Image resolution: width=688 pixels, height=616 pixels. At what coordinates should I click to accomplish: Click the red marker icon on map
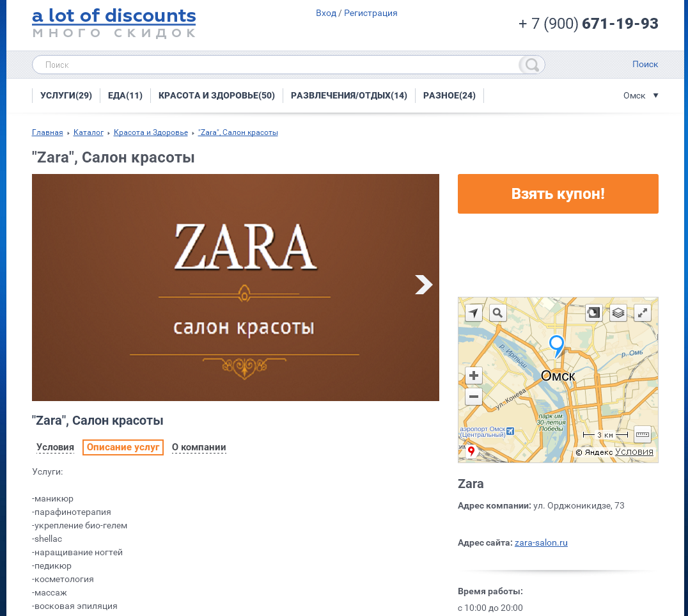point(471,451)
